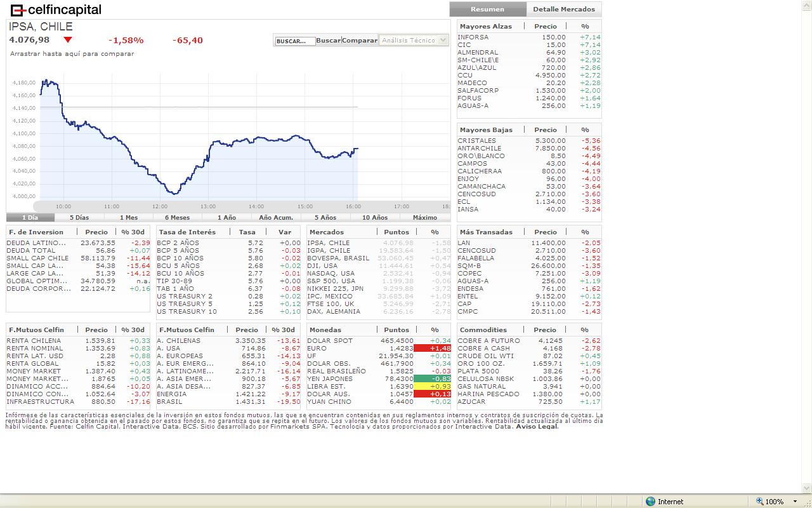Click the yellow +0,93 LIBRA EST. cell
812x508 pixels.
432,386
